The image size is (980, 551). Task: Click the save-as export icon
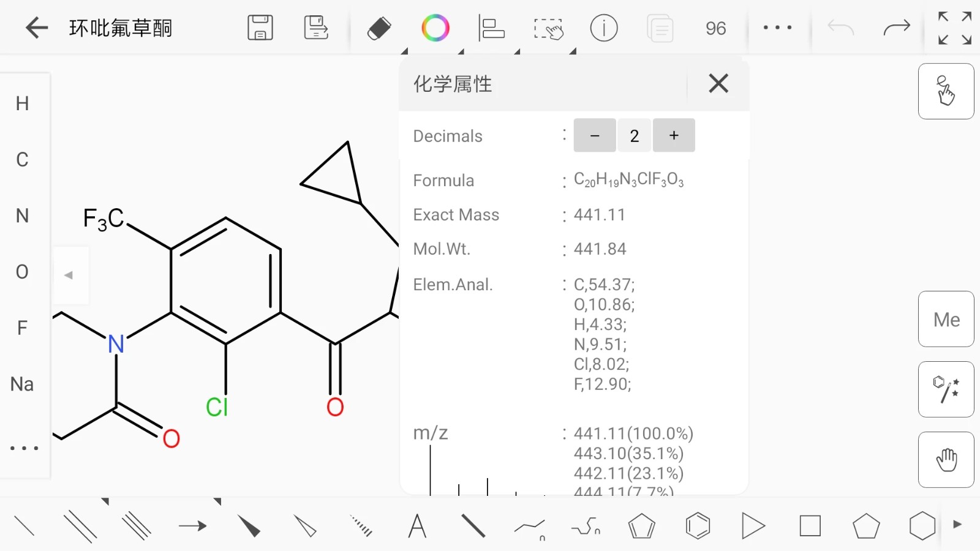pos(316,28)
